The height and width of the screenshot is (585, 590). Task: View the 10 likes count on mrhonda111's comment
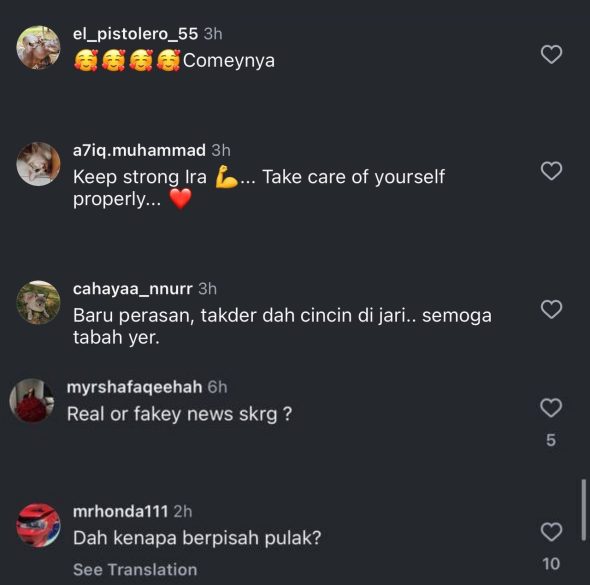point(551,564)
